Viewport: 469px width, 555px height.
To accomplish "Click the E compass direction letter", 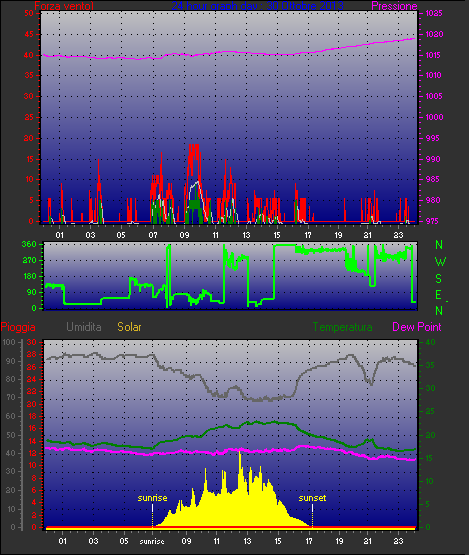I will tap(438, 295).
